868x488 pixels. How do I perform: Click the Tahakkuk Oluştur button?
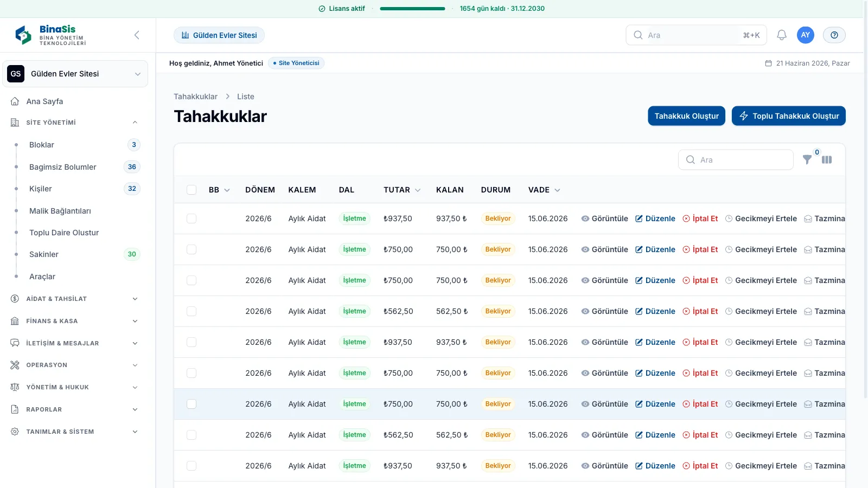pos(686,116)
